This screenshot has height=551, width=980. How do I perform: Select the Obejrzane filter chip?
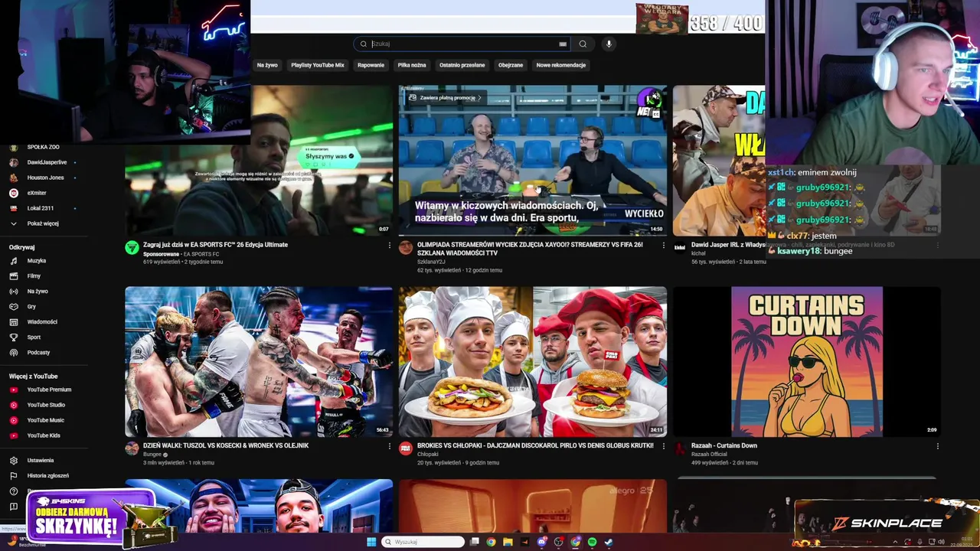coord(511,65)
